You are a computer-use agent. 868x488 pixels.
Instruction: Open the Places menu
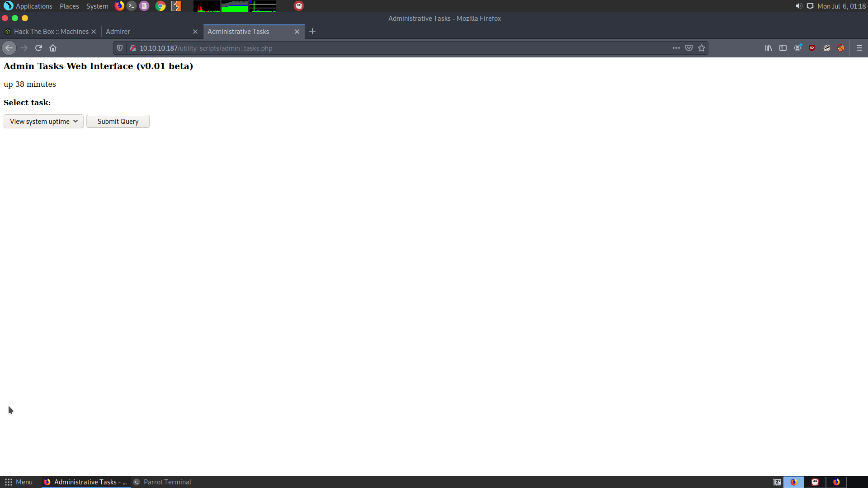(x=69, y=6)
